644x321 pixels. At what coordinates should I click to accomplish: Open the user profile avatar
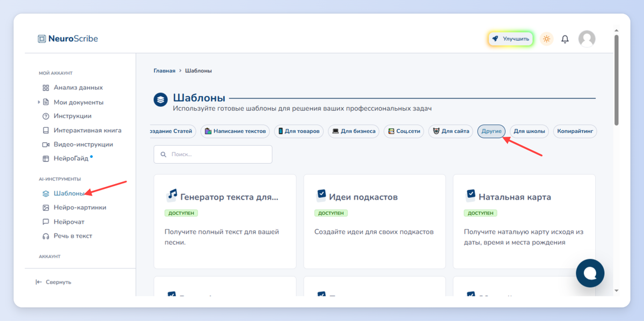pos(587,39)
